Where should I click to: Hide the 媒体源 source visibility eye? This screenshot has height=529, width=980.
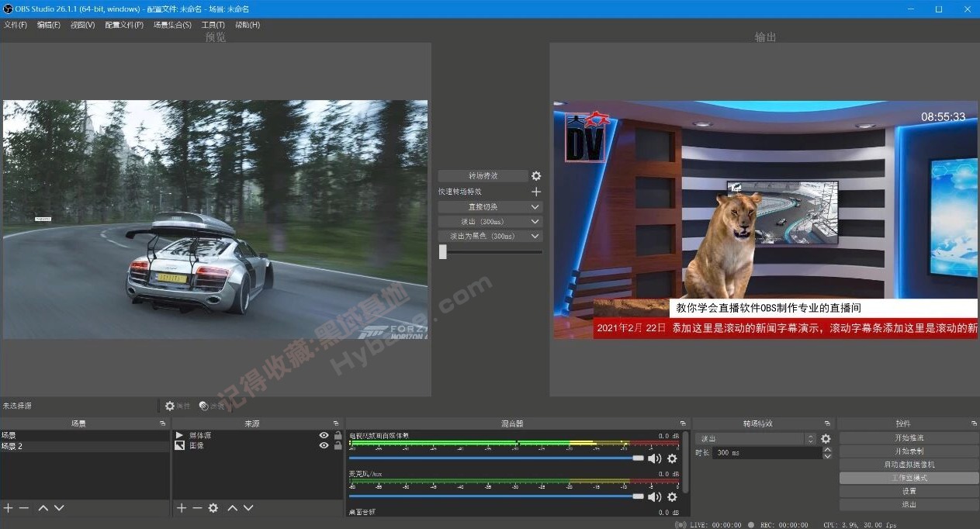pyautogui.click(x=323, y=434)
